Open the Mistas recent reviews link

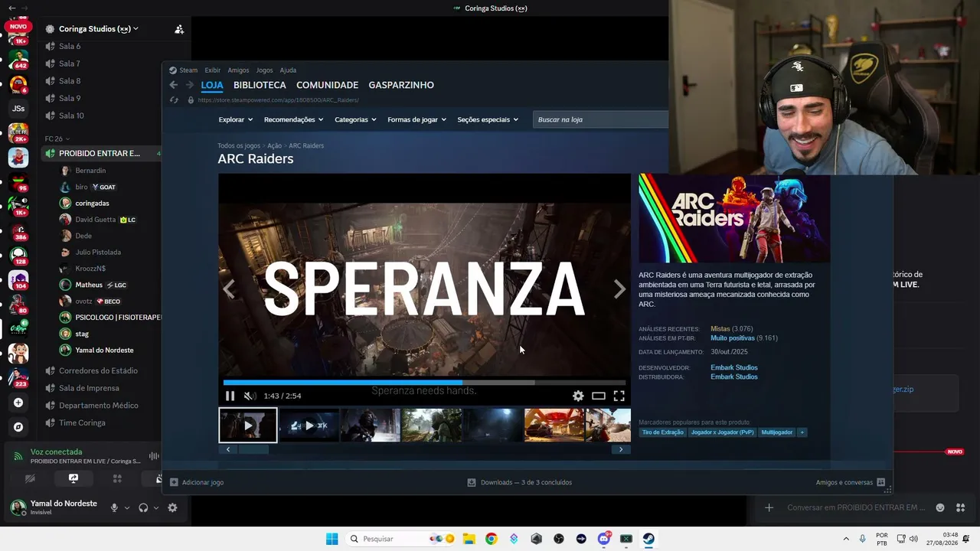720,329
